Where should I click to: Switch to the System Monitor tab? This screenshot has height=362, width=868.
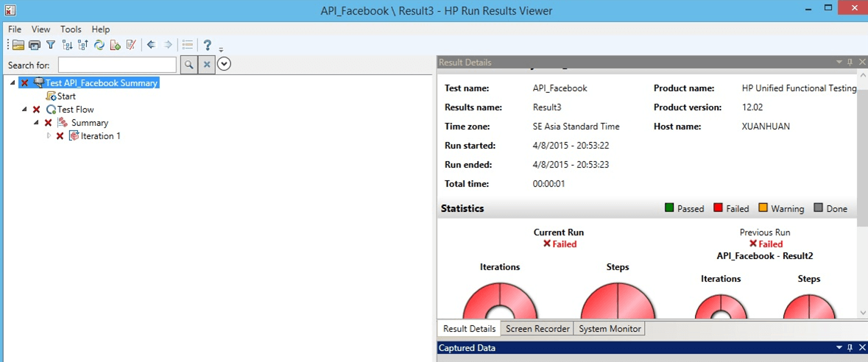click(610, 329)
